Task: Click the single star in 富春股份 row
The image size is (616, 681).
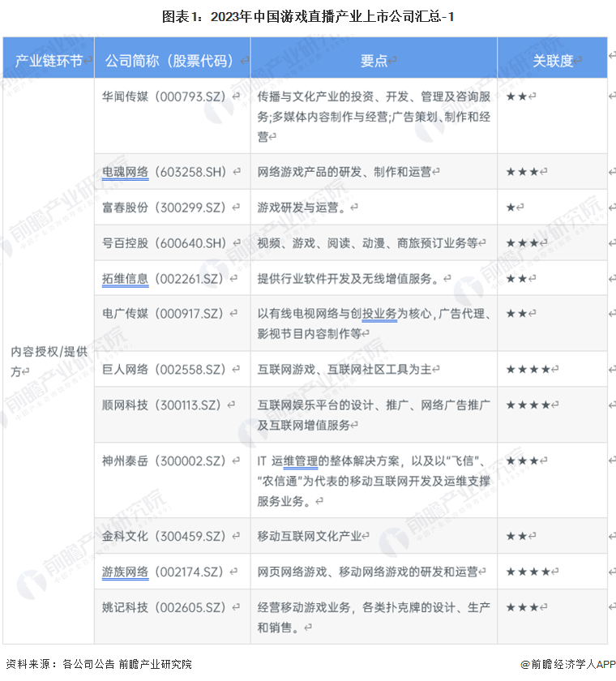Action: [511, 208]
